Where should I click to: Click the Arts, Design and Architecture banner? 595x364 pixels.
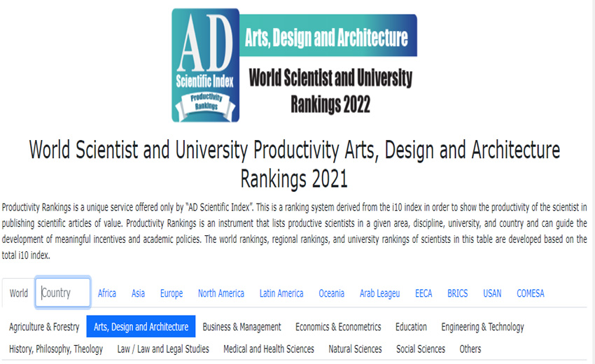pos(326,38)
